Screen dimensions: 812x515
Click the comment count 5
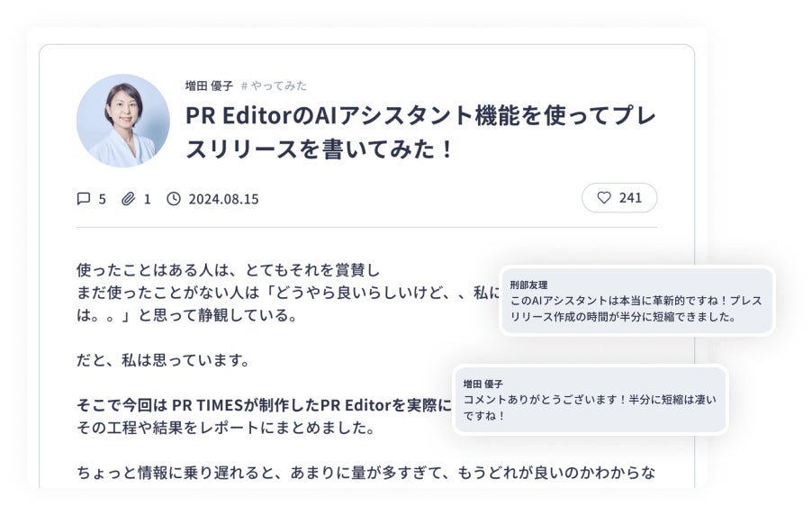(x=102, y=199)
